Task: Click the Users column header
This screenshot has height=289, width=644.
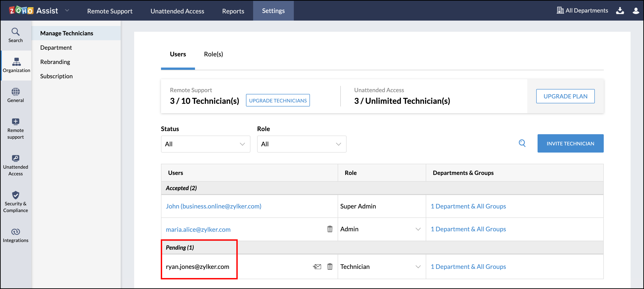Action: [176, 173]
